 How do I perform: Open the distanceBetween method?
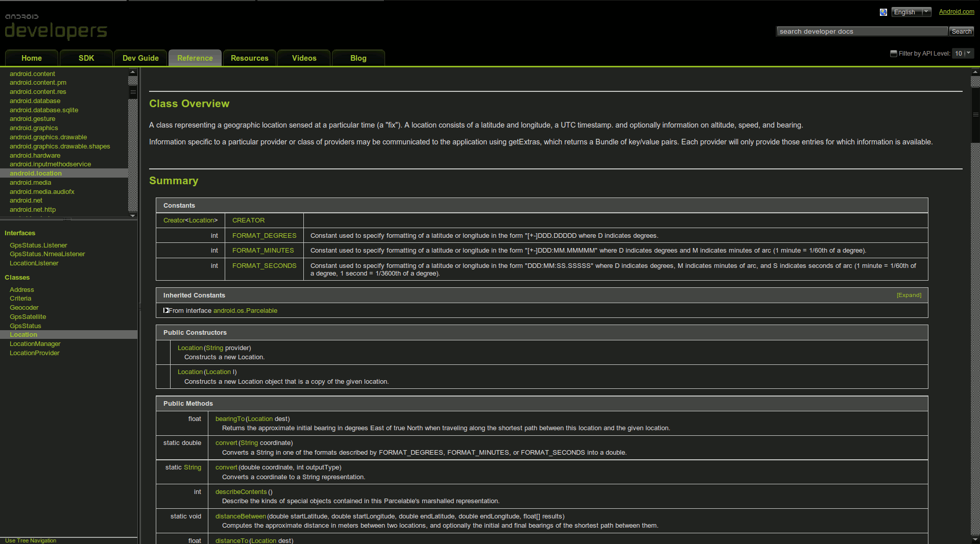(x=241, y=516)
